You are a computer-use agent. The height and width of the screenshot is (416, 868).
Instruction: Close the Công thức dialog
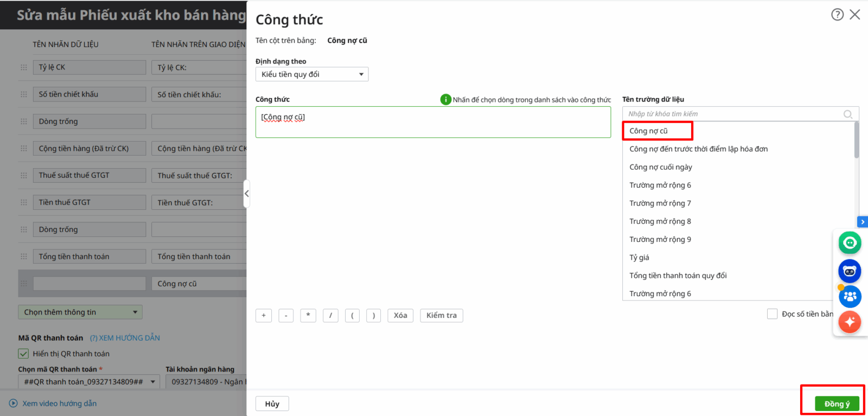click(x=855, y=15)
